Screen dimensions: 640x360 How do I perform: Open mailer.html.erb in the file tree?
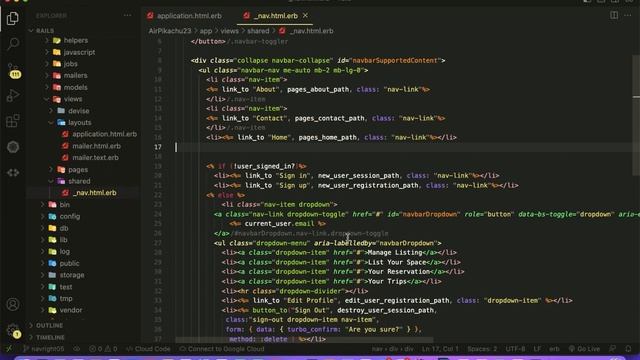pyautogui.click(x=96, y=146)
